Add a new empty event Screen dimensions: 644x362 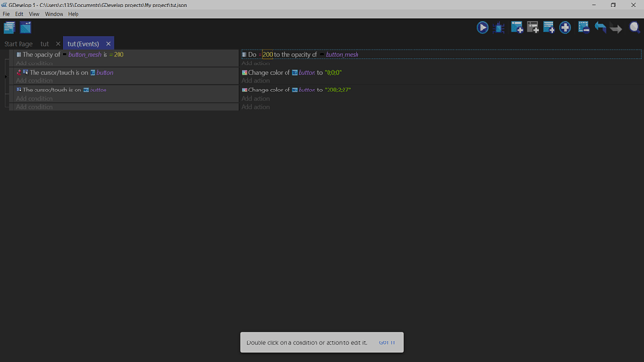[x=517, y=27]
